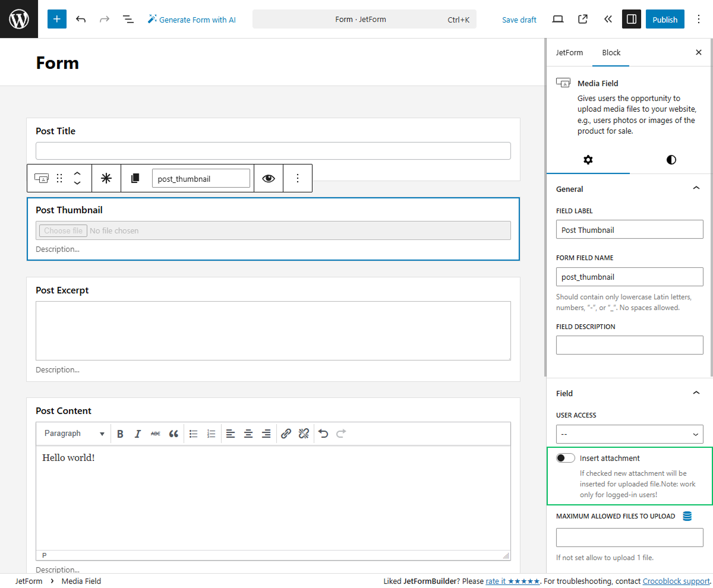Open the editor options three-dot menu
The image size is (713, 588).
coord(699,19)
